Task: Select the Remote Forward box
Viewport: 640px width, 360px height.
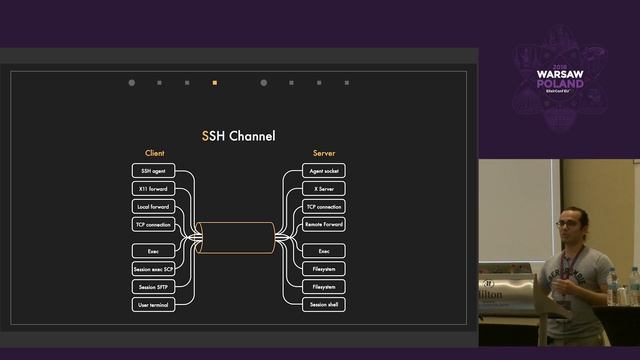Action: click(x=324, y=224)
